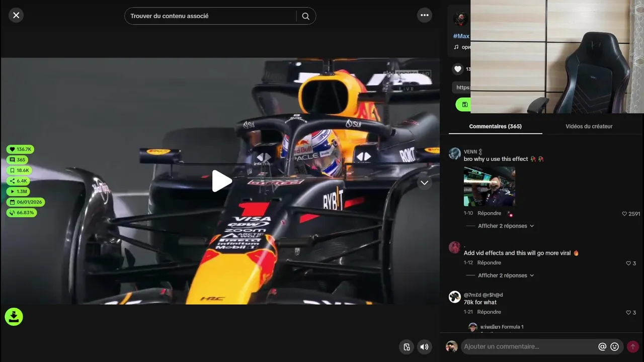Click the @ mention icon in comment box
This screenshot has width=644, height=362.
[602, 346]
